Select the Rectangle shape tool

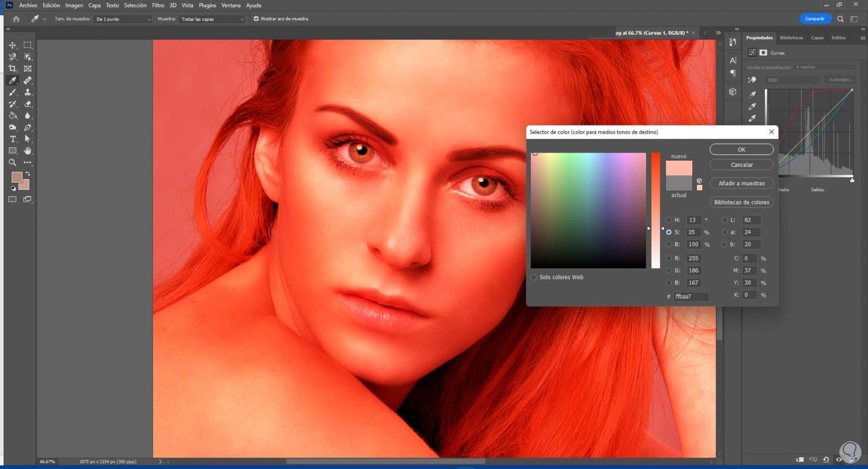13,151
